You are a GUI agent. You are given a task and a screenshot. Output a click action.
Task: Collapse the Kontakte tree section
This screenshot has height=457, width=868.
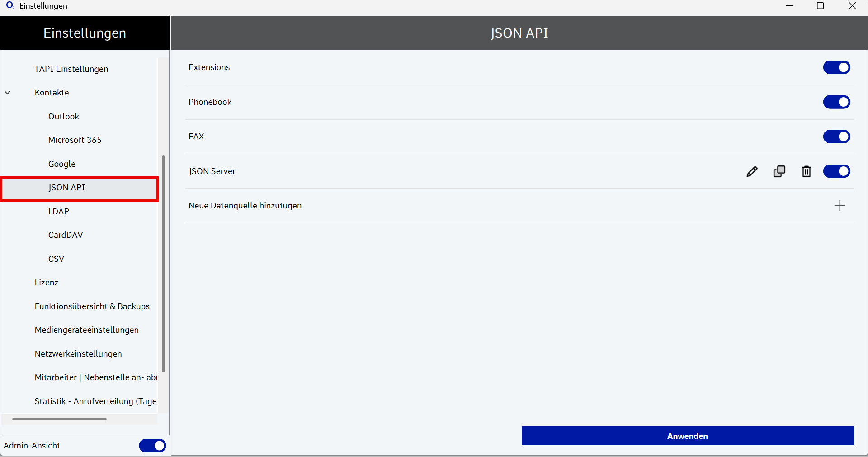(8, 93)
